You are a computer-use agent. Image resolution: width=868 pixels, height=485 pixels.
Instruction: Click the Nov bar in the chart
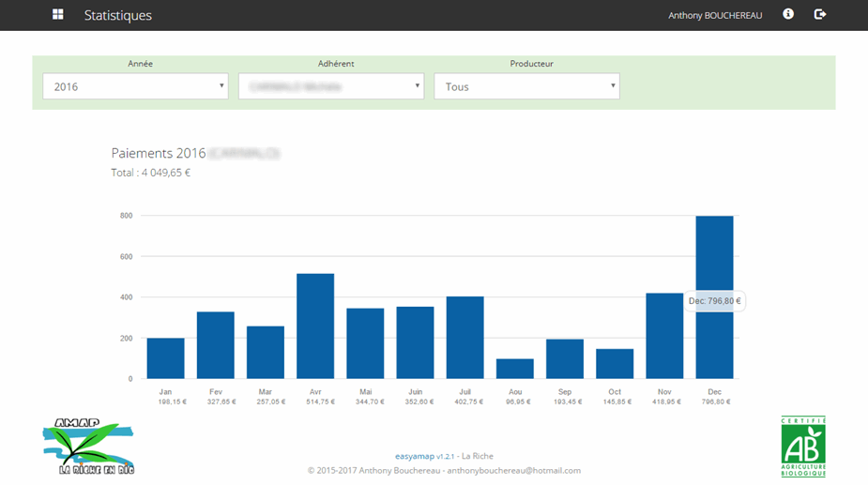664,336
